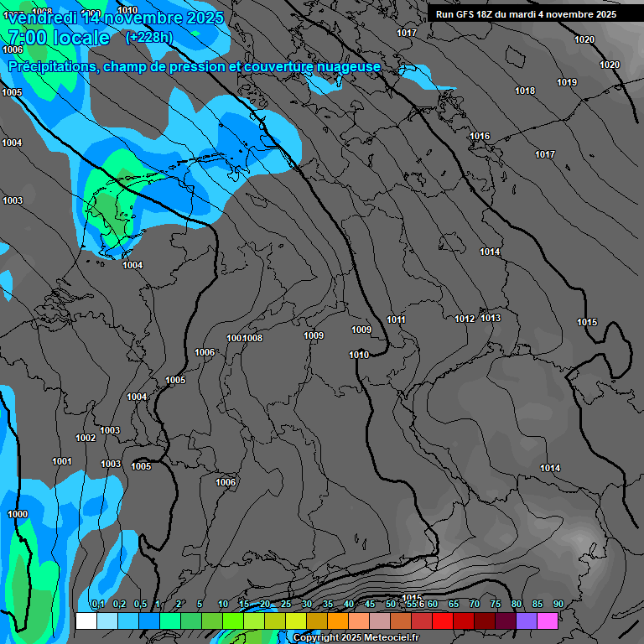
Task: Click the Run GFS 18Z header label
Action: tap(526, 14)
